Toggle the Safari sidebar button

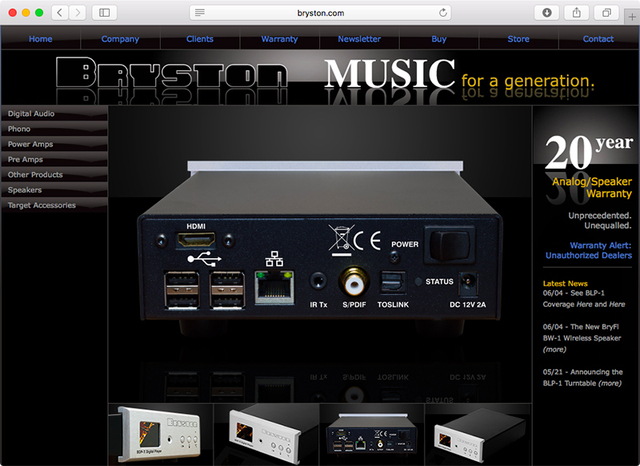105,12
